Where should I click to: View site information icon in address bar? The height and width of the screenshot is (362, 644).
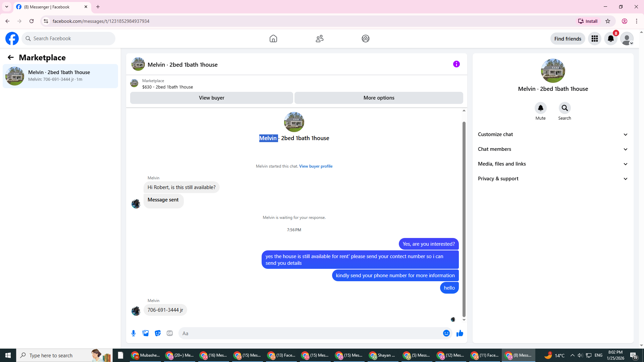point(46,21)
